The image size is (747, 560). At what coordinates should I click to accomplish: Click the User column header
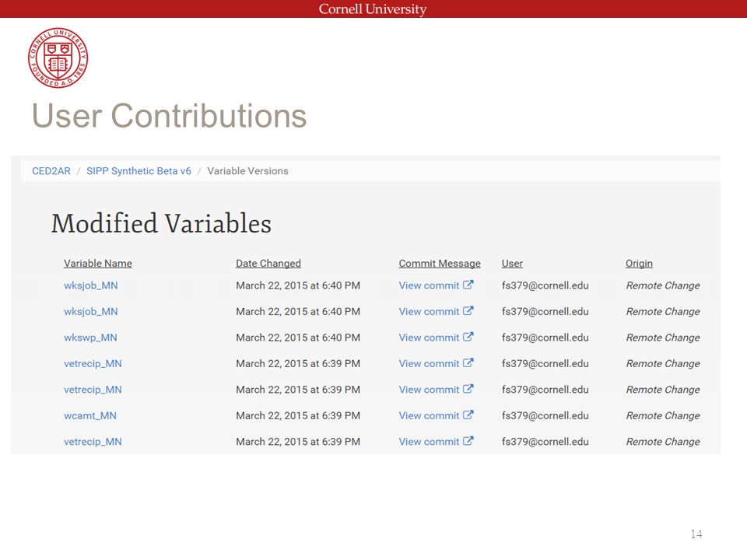click(512, 264)
